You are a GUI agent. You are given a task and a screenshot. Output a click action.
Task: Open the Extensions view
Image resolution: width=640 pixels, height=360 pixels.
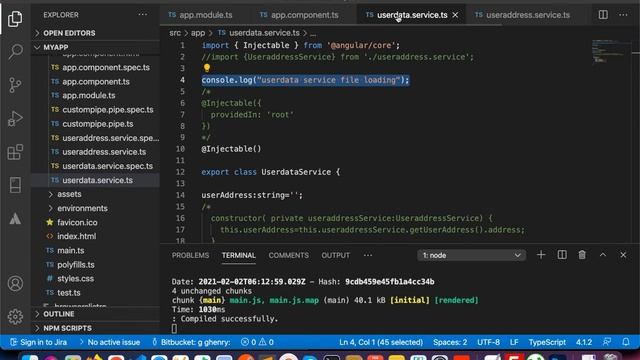[x=15, y=152]
